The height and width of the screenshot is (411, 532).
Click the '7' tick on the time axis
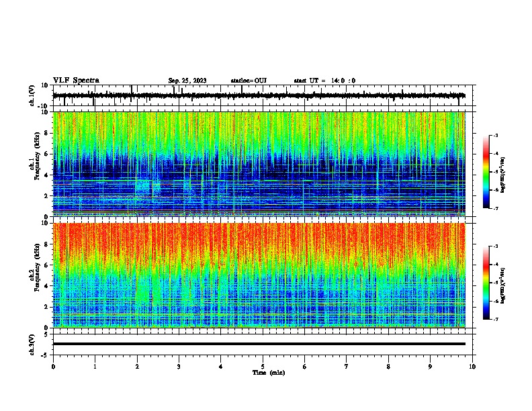point(347,367)
